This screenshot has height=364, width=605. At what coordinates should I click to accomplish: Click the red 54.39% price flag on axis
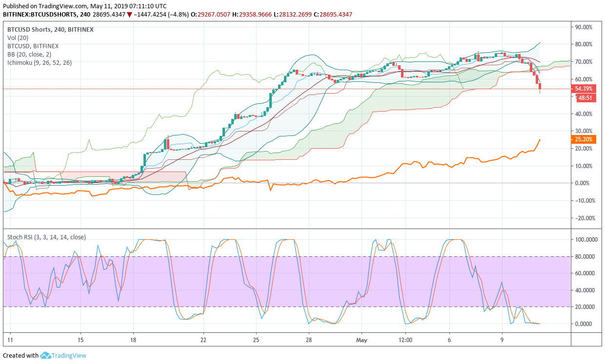(x=584, y=89)
